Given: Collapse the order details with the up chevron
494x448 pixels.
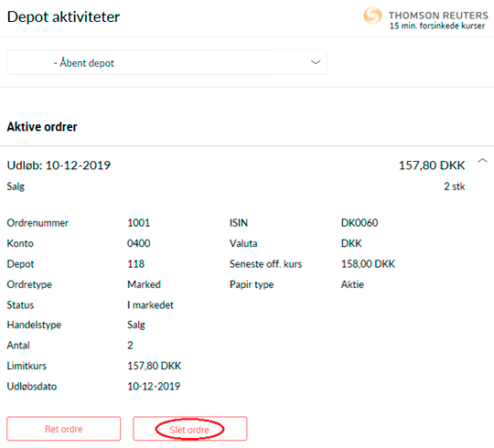Looking at the screenshot, I should click(x=482, y=161).
